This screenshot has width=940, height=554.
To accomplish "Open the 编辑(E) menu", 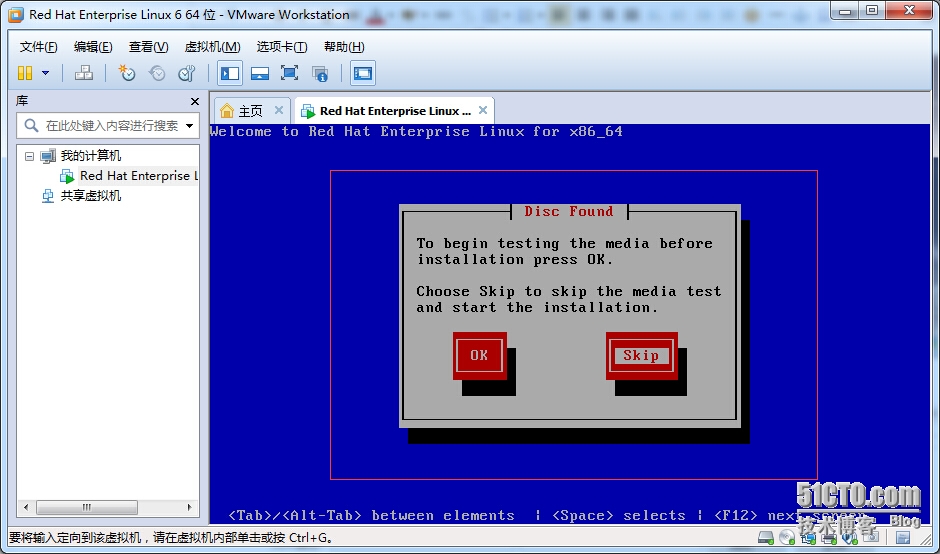I will (93, 47).
